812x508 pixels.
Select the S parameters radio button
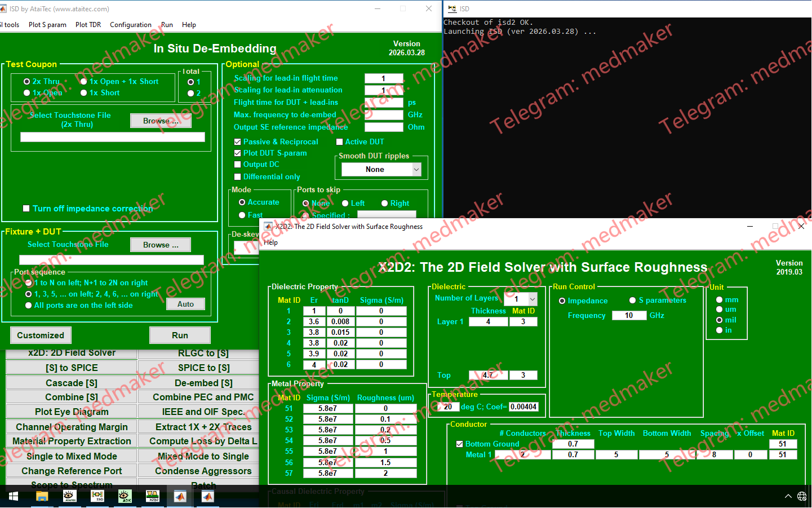pos(632,301)
